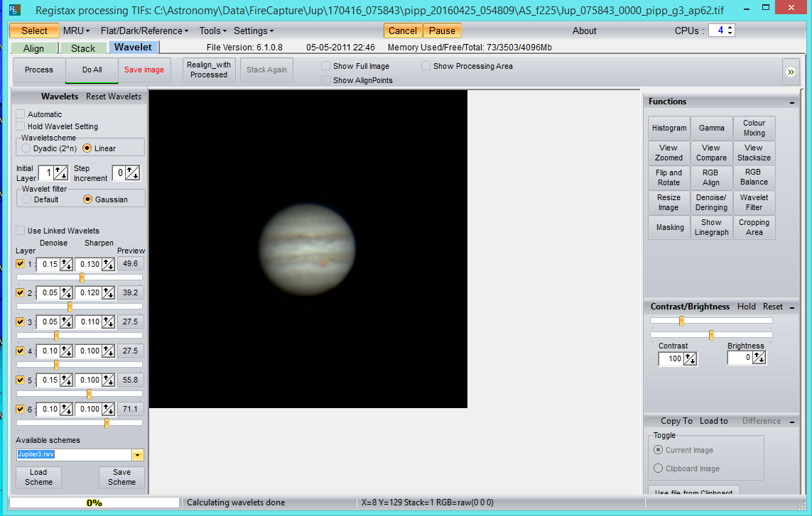Collapse the Copy To panel minus icon
812x516 pixels.
click(x=792, y=422)
